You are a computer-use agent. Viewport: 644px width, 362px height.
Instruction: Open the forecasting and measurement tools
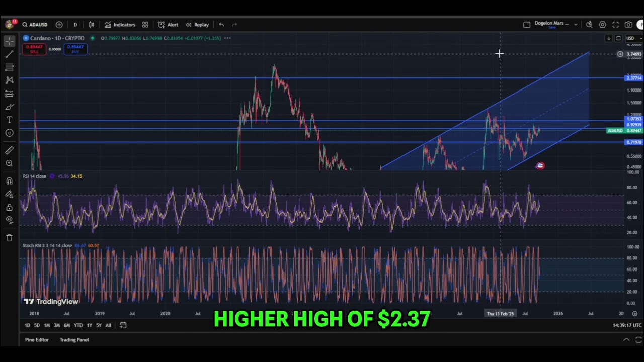pyautogui.click(x=9, y=94)
